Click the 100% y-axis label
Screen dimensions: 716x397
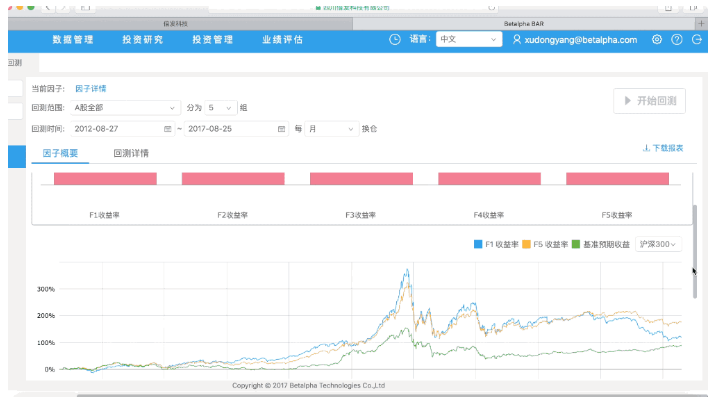click(x=46, y=343)
